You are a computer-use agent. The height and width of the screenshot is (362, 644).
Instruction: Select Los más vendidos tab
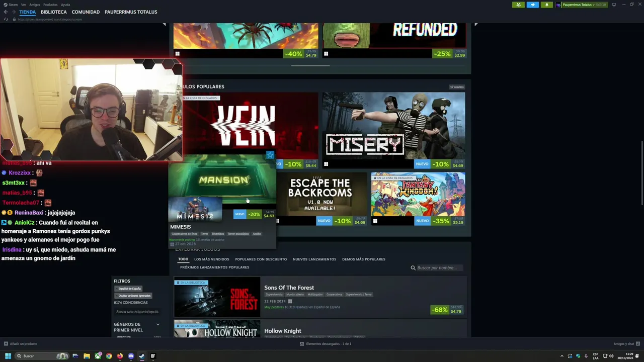212,259
